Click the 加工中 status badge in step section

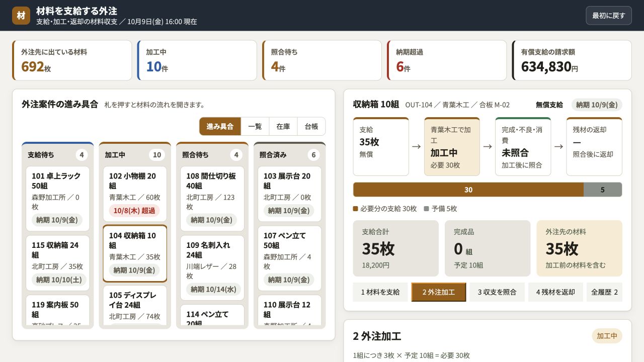click(x=607, y=336)
